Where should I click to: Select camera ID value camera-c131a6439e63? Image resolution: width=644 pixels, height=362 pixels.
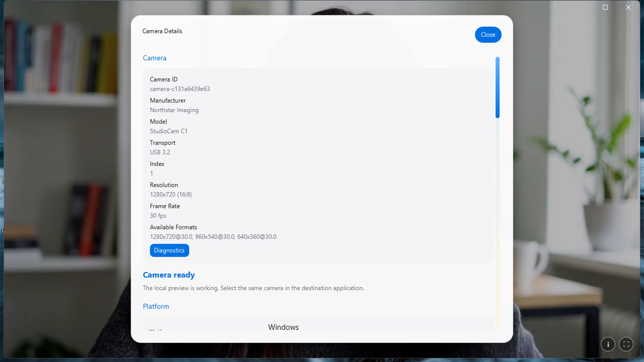[180, 89]
